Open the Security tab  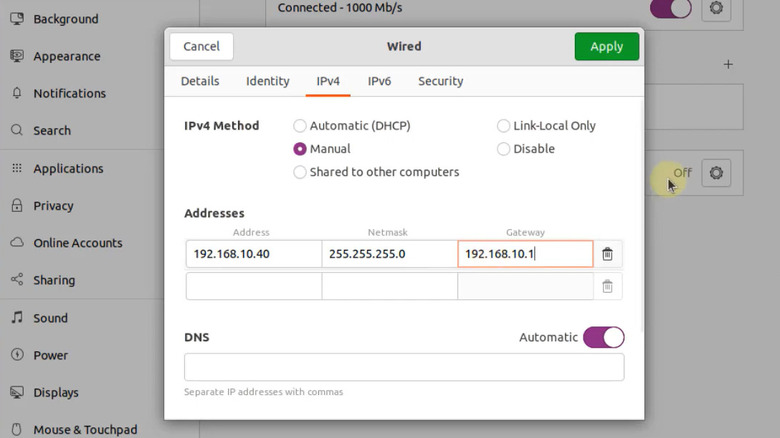tap(440, 81)
